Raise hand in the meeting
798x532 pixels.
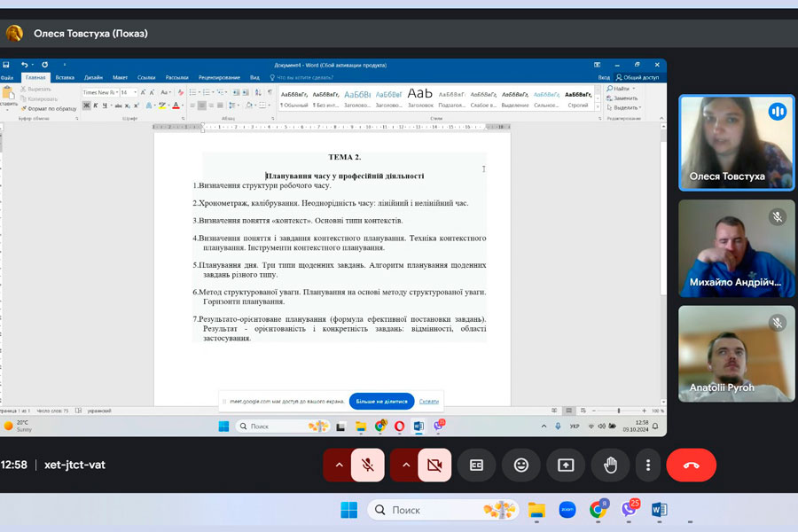point(610,465)
